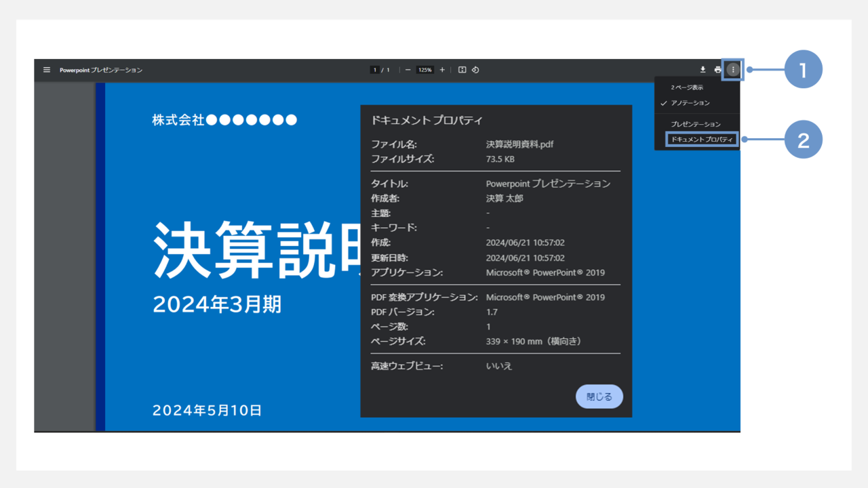868x488 pixels.
Task: Open the three-dot more actions menu
Action: [x=733, y=70]
